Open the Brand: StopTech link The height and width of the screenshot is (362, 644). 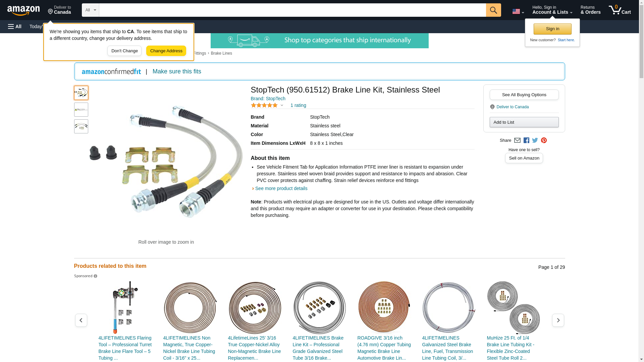(268, 99)
